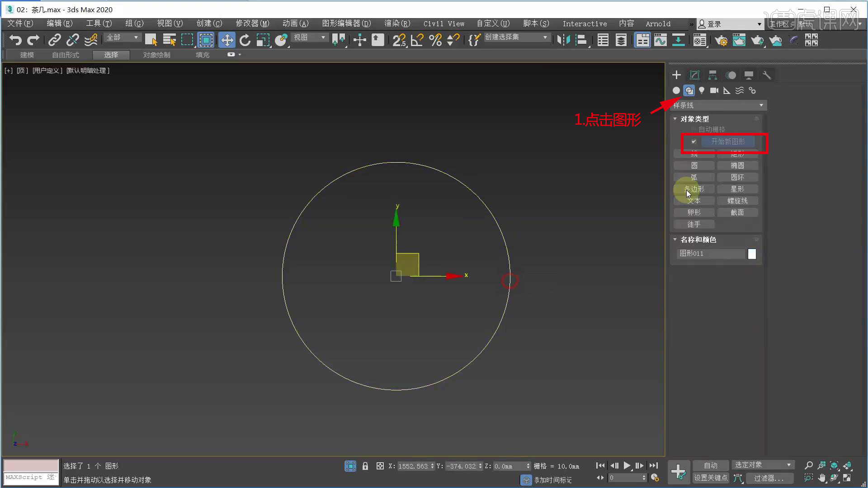Image resolution: width=868 pixels, height=488 pixels.
Task: Select the Shapes category icon
Action: 689,90
